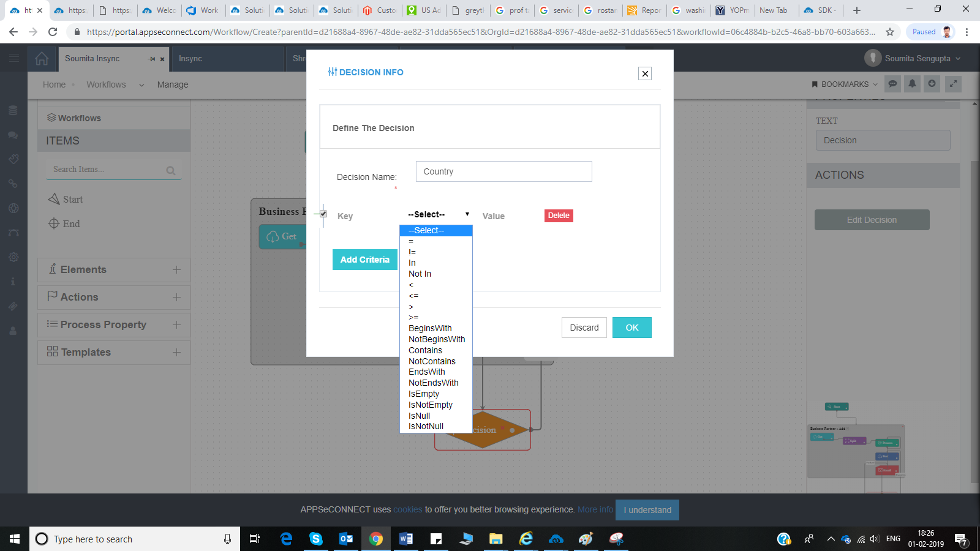The width and height of the screenshot is (980, 551).
Task: Bookmark this page with the star icon
Action: [890, 32]
